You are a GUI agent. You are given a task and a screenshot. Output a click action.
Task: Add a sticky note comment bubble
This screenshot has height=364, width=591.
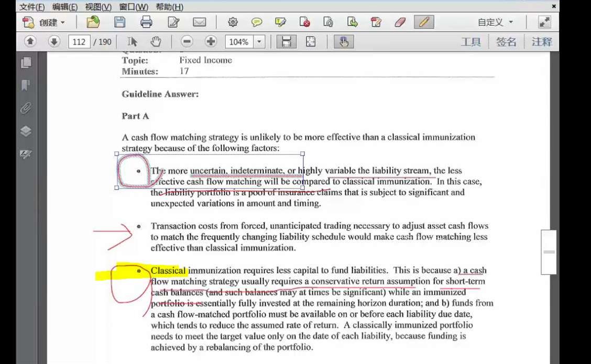257,22
